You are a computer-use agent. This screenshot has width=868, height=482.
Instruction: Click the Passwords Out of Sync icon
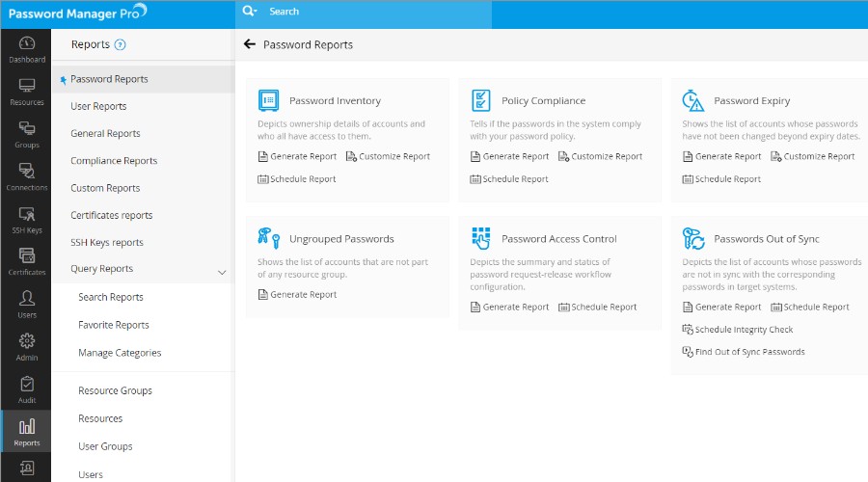coord(693,238)
